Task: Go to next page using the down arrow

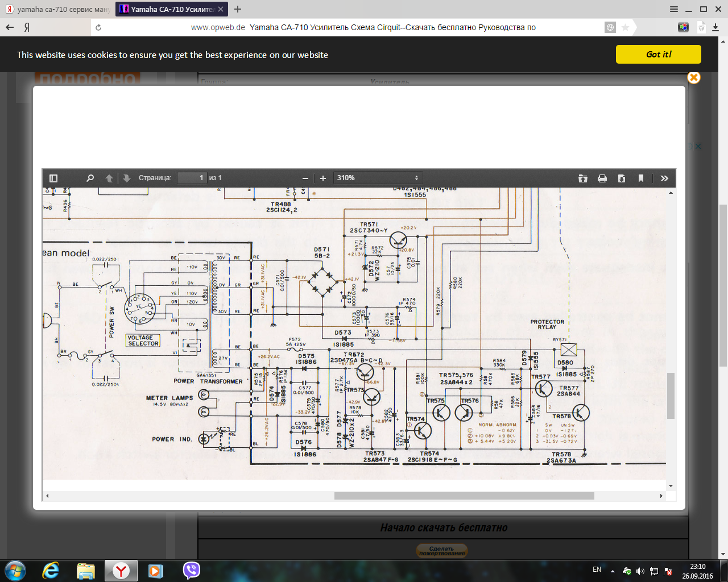Action: [x=126, y=178]
